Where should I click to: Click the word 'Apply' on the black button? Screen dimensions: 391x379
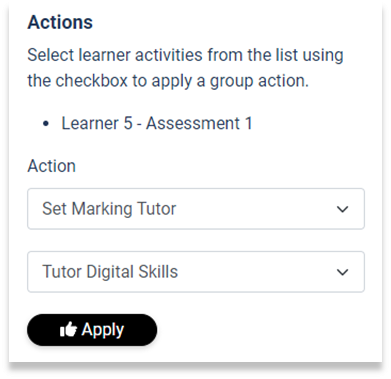(103, 330)
